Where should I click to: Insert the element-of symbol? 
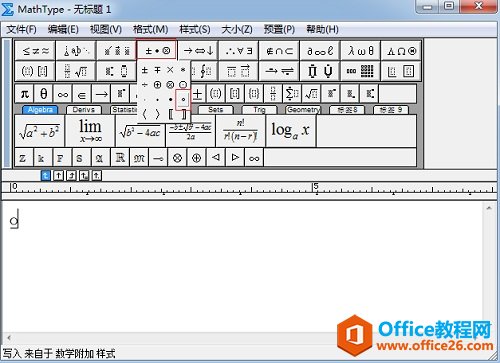point(82,94)
